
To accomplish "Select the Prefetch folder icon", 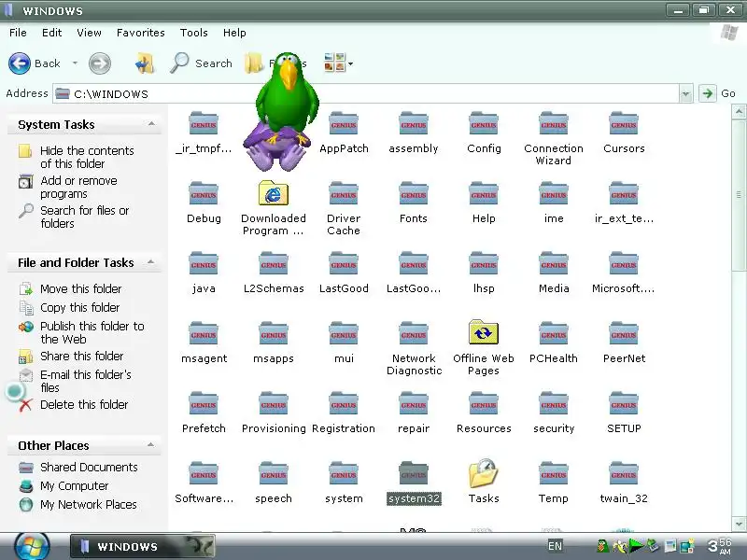I will coord(204,403).
